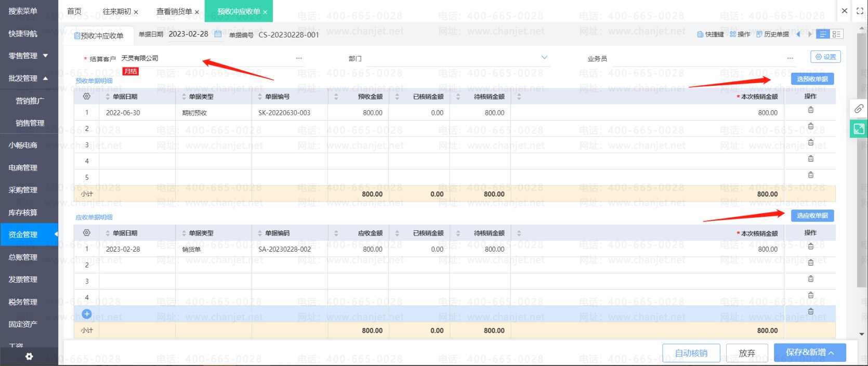Viewport: 868px width, 366px height.
Task: Switch to the detailed card layout view
Action: click(836, 34)
